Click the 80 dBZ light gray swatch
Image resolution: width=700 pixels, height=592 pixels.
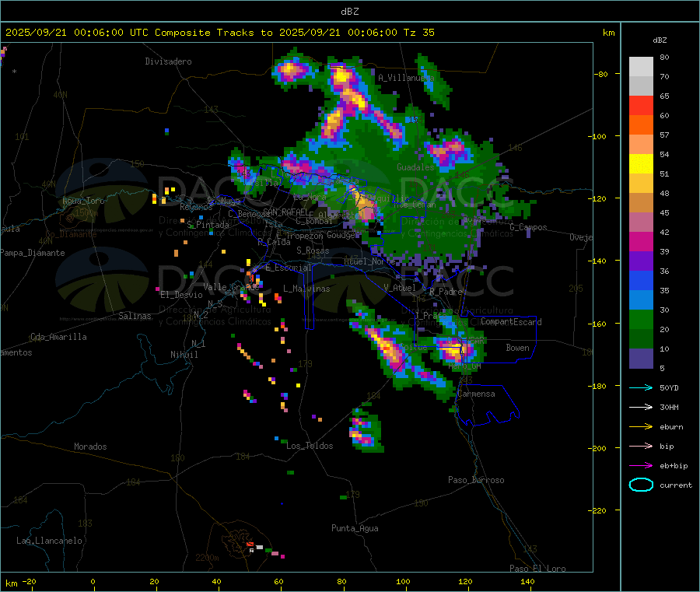641,67
